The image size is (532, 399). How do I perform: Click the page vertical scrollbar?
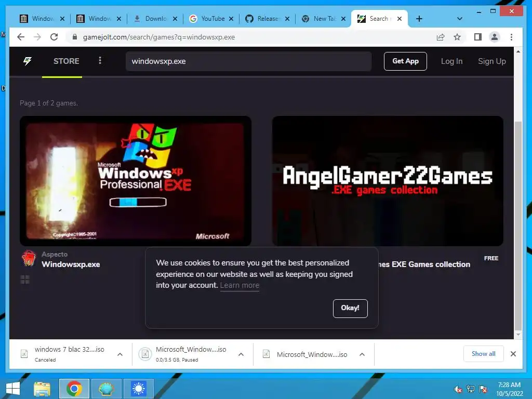[518, 225]
